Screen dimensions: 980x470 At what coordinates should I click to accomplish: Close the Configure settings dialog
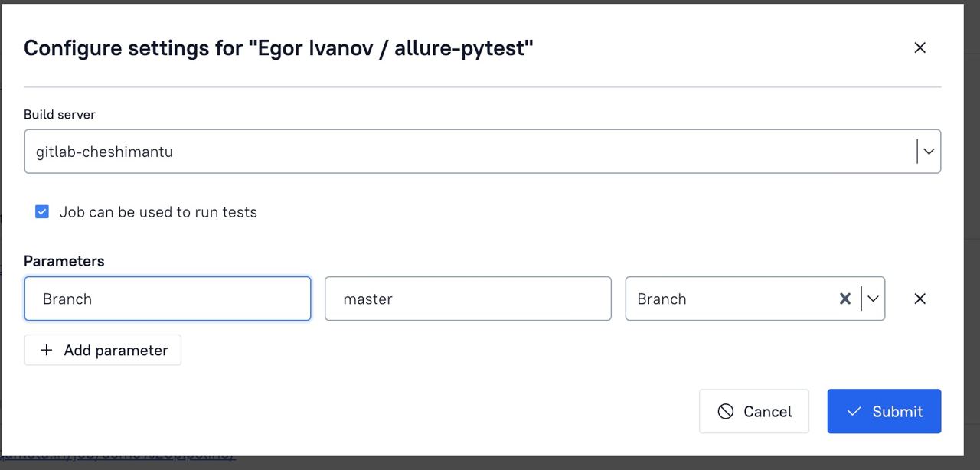coord(920,47)
